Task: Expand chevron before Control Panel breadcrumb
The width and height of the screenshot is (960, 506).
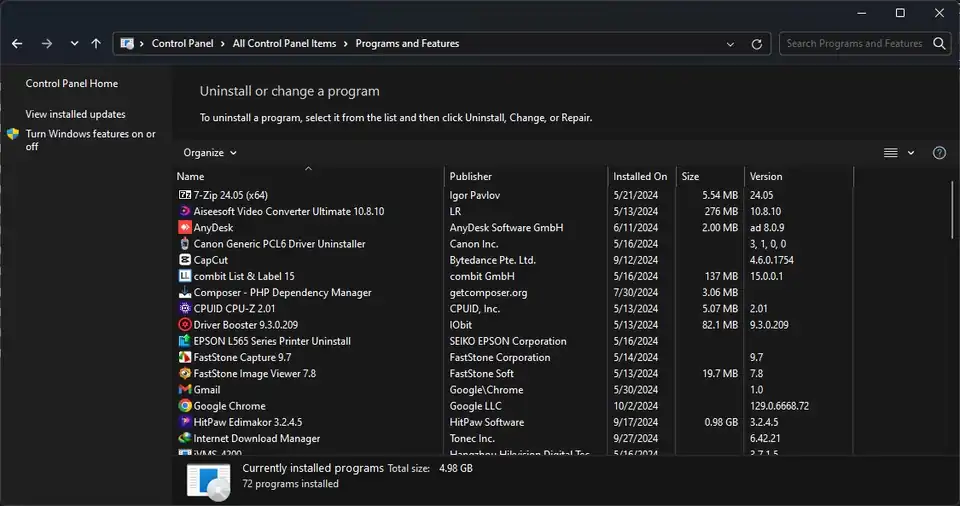Action: [x=141, y=43]
